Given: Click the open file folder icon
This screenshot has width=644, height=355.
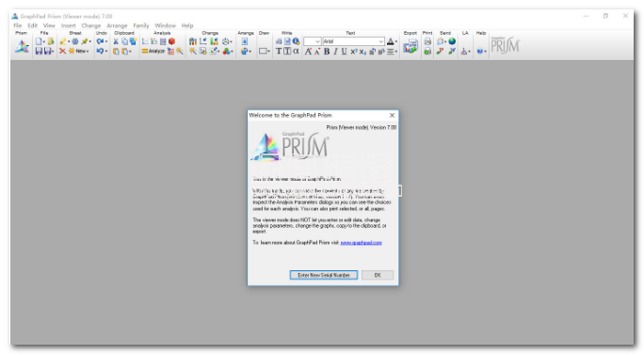Looking at the screenshot, I should click(x=51, y=41).
